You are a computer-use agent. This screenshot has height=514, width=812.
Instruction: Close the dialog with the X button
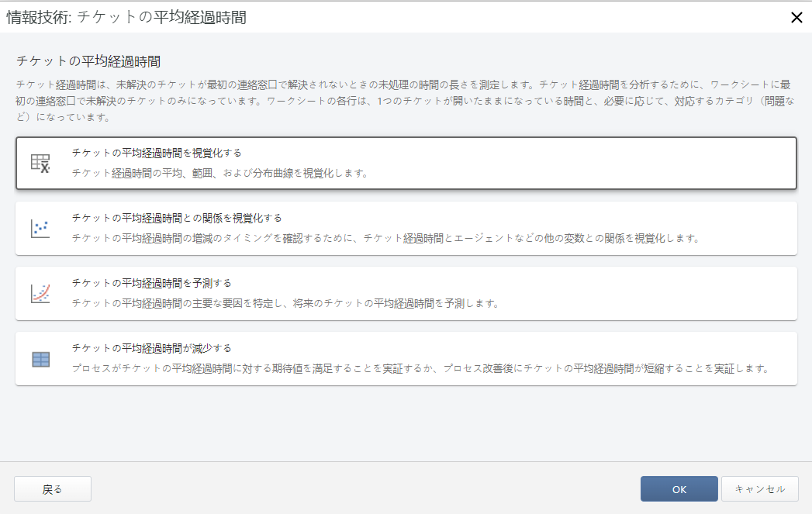click(x=796, y=18)
